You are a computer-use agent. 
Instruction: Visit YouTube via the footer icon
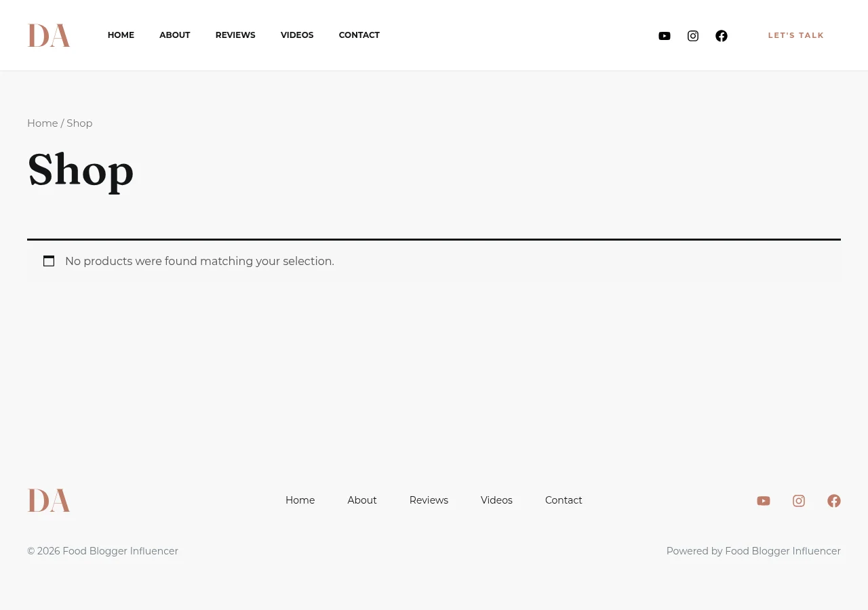[x=764, y=501]
